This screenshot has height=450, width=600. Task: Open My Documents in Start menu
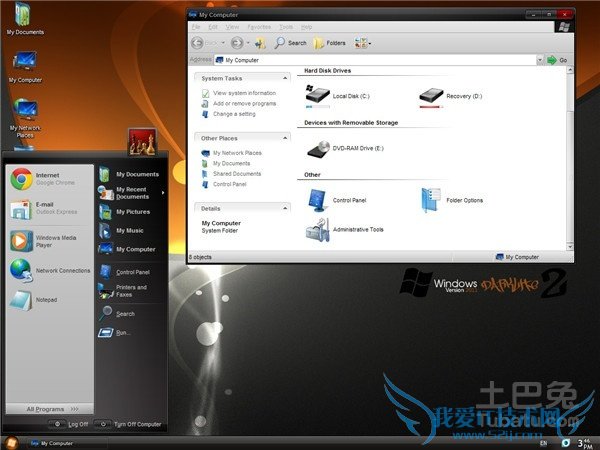[x=129, y=174]
